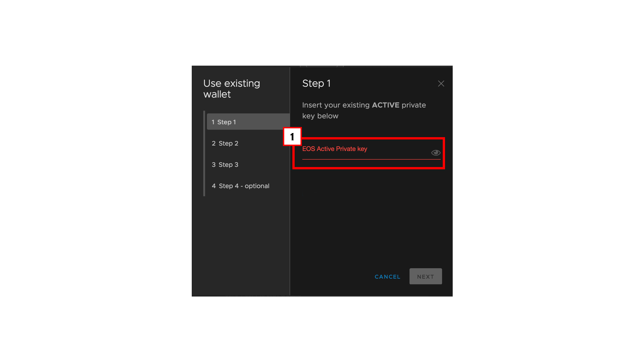This screenshot has width=644, height=347.
Task: Click the 'Insert your existing ACTIVE private key' text
Action: coord(364,110)
